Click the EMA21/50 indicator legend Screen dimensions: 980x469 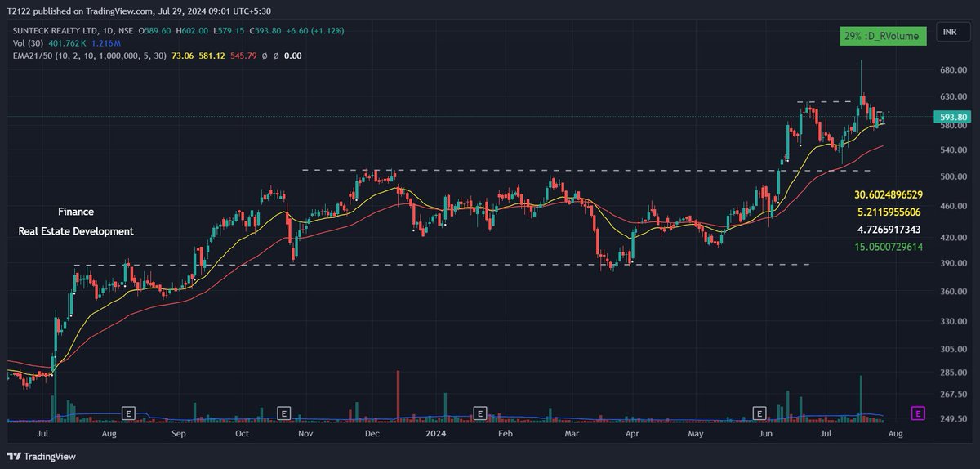click(x=87, y=56)
